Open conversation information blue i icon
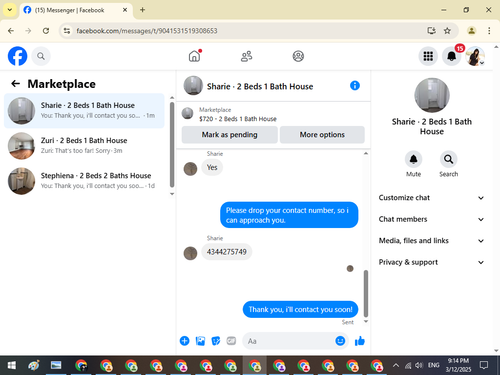 (355, 86)
